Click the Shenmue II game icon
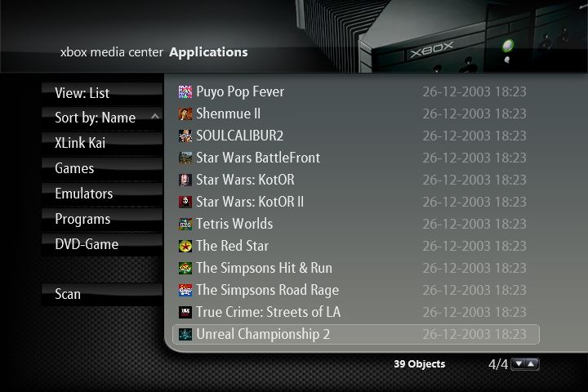The width and height of the screenshot is (588, 392). [185, 114]
